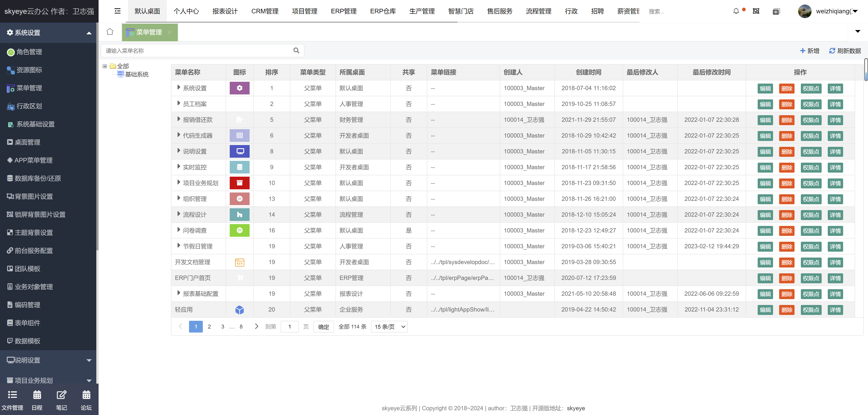
Task: Open the 日程 calendar icon
Action: point(37,395)
